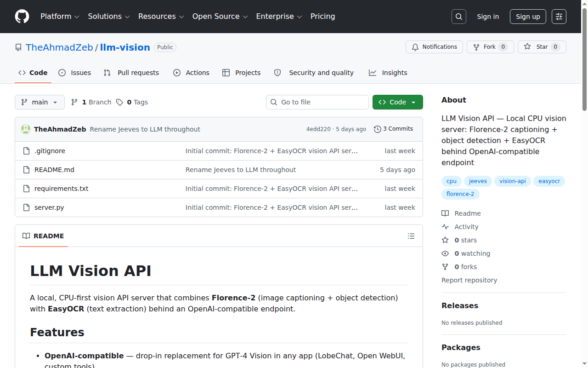Viewport: 588px width, 368px height.
Task: Switch to the Issues tab
Action: point(75,73)
